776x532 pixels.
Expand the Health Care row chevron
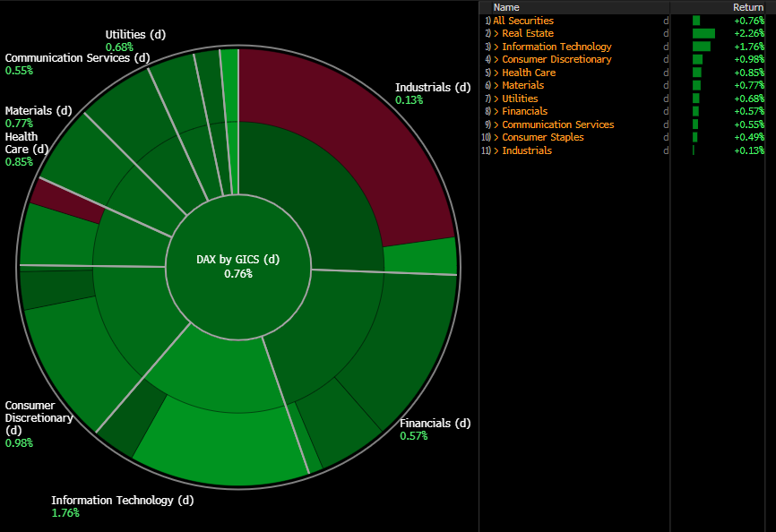[496, 73]
